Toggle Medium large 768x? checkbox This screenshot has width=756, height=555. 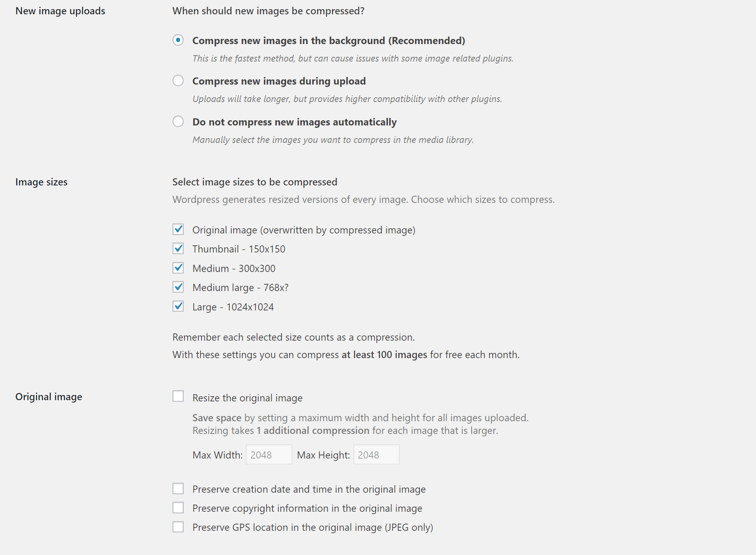coord(178,287)
